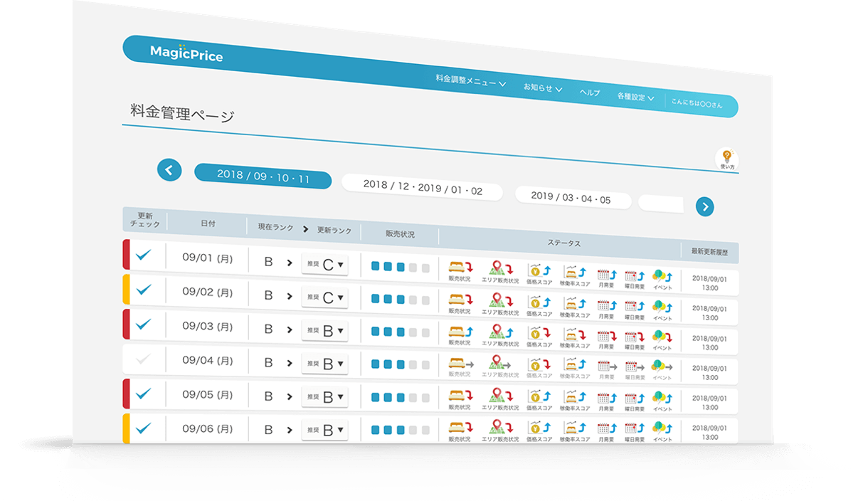The image size is (868, 501).
Task: Click sales level squares for 09/05
Action: (401, 397)
